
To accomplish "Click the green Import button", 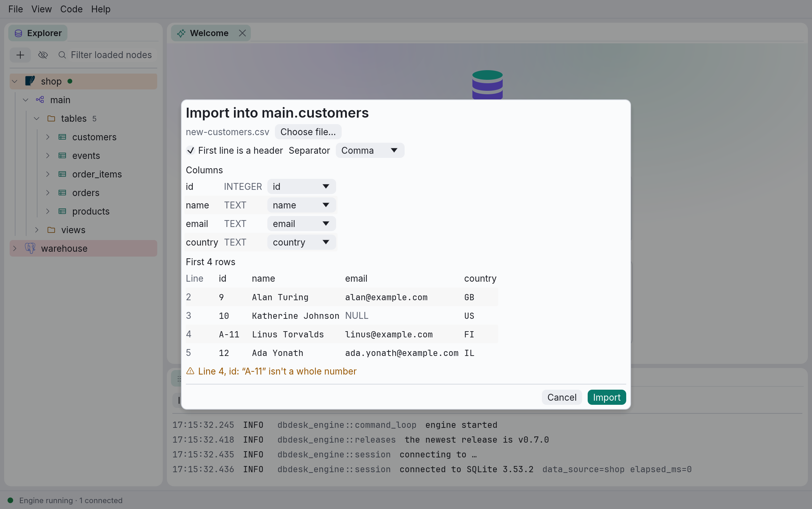I will tap(607, 397).
